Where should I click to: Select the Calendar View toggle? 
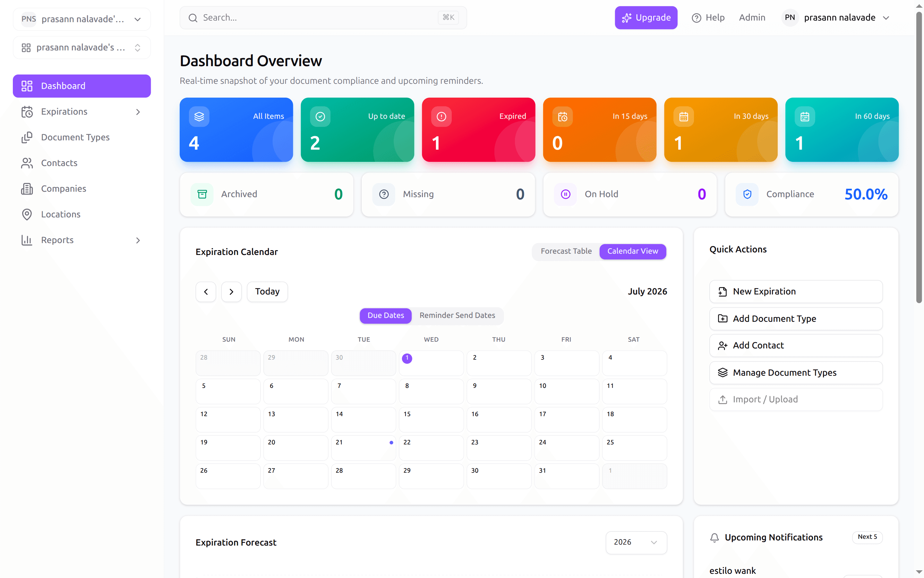[633, 251]
